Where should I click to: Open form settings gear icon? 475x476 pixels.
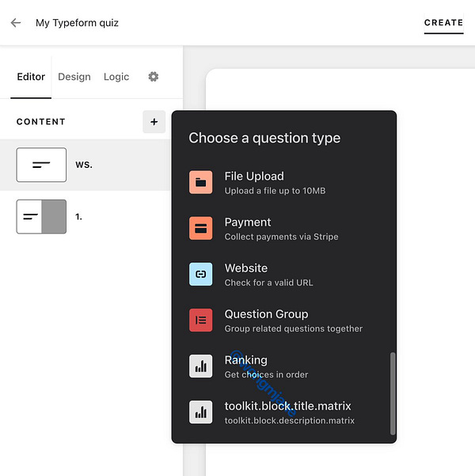coord(154,77)
